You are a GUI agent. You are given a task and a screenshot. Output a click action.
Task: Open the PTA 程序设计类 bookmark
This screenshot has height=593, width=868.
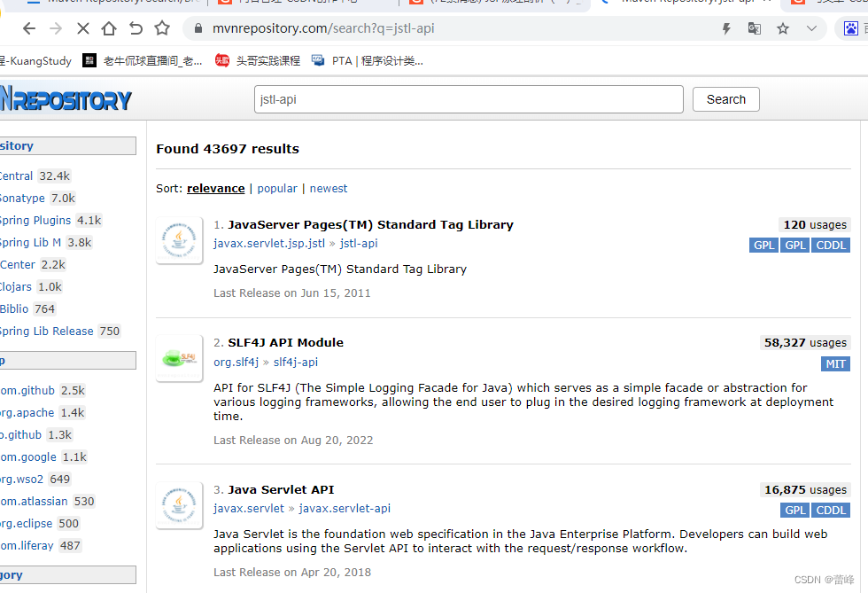[x=368, y=61]
